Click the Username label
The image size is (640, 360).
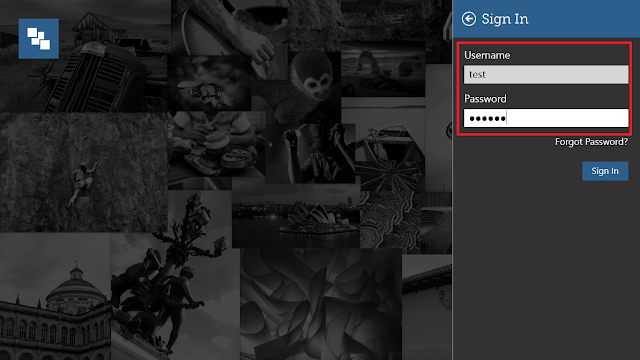click(487, 55)
